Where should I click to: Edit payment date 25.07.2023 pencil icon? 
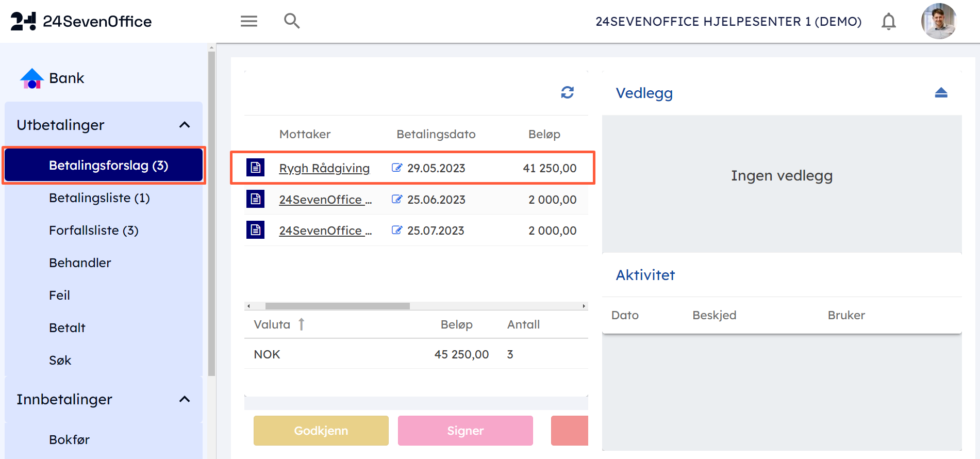click(396, 230)
